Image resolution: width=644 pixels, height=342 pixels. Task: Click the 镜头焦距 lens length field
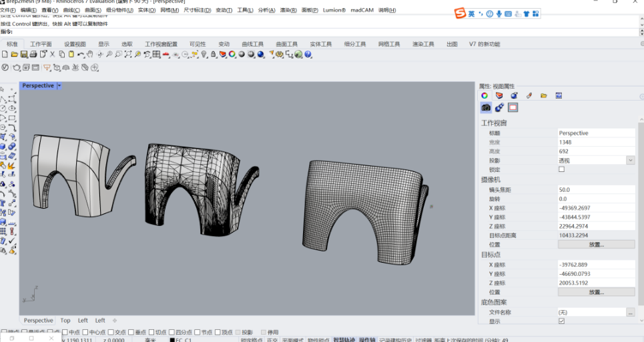coord(597,190)
